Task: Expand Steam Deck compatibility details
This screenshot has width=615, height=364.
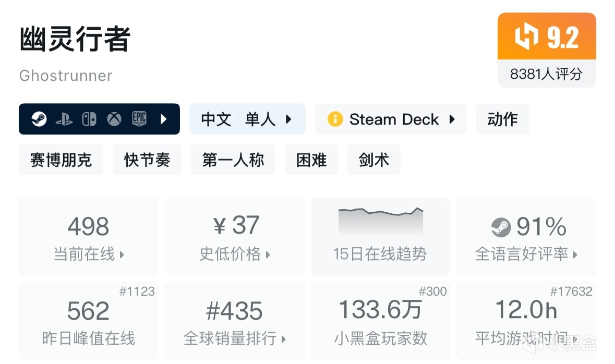Action: tap(452, 119)
